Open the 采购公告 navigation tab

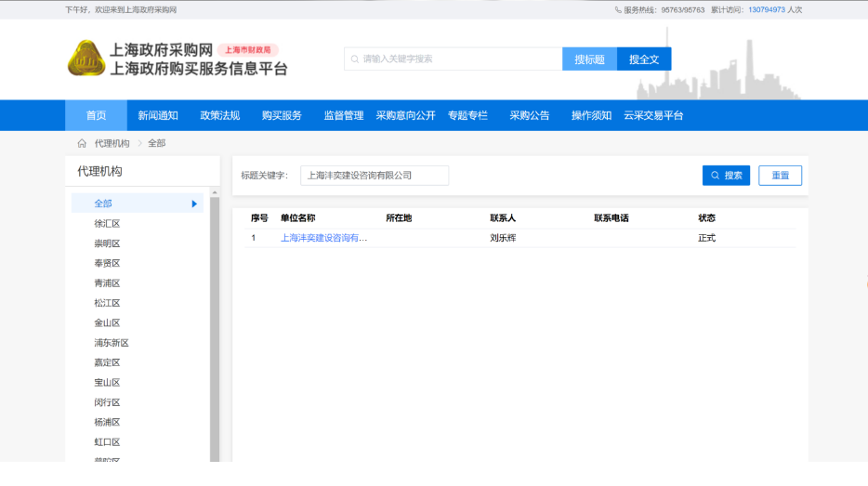pos(530,115)
